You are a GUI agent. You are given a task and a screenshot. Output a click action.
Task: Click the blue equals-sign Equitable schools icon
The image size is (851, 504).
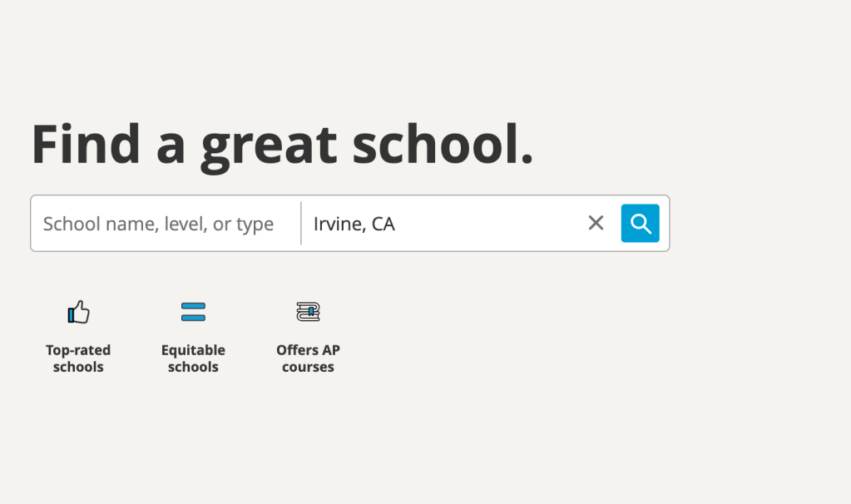tap(193, 312)
